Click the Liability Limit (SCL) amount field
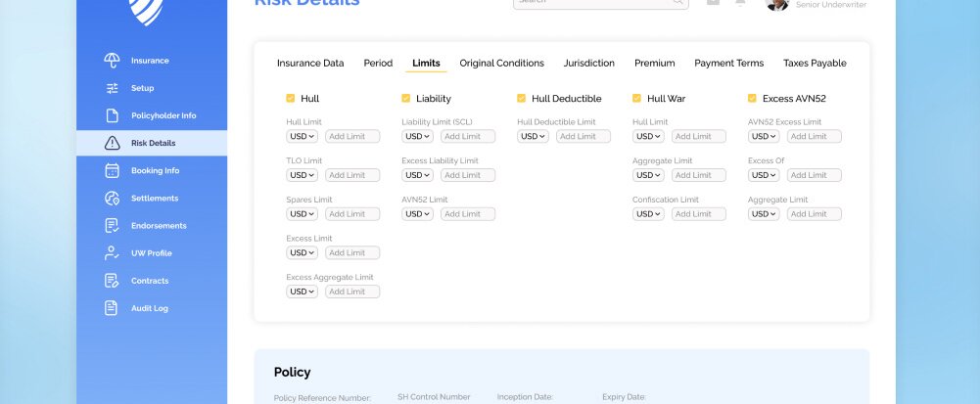 point(468,136)
